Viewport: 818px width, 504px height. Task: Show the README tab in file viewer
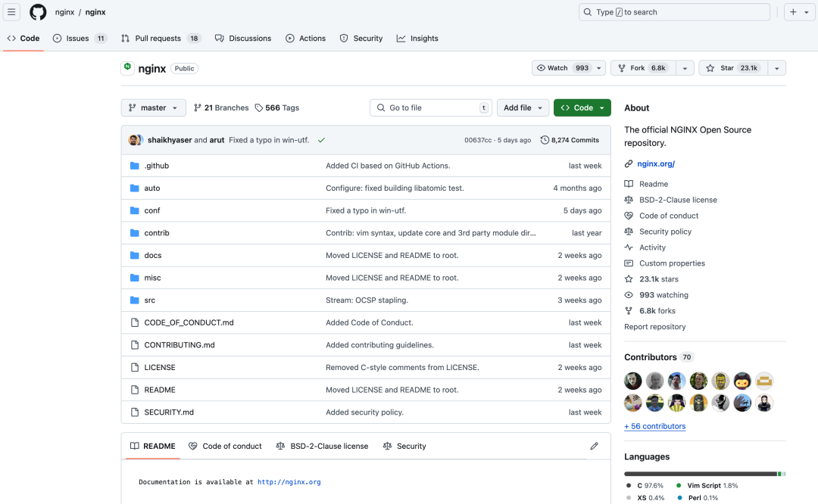click(153, 446)
